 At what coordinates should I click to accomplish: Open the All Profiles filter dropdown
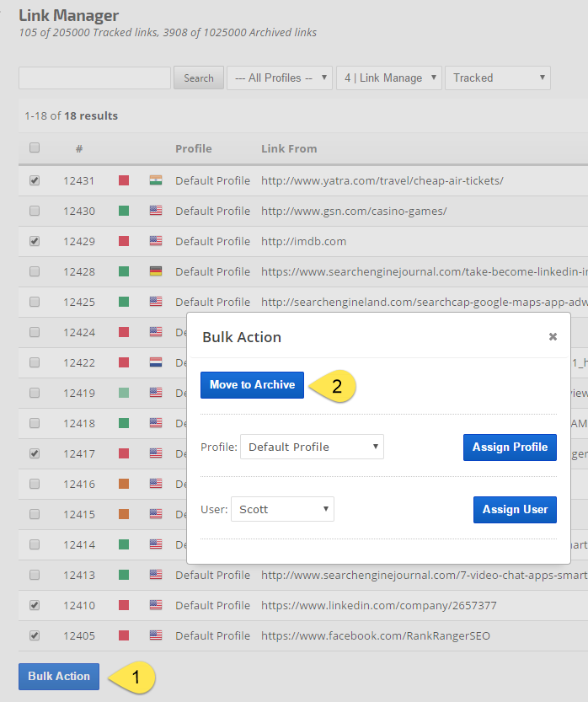[280, 78]
